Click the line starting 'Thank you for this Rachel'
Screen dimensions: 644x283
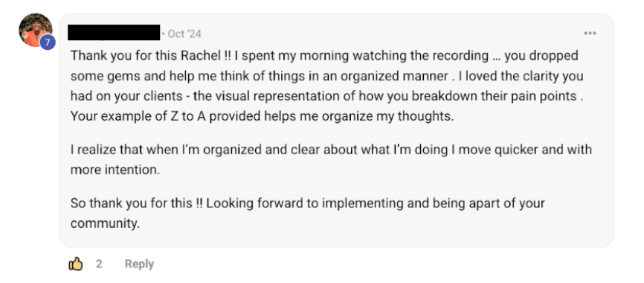pos(324,56)
